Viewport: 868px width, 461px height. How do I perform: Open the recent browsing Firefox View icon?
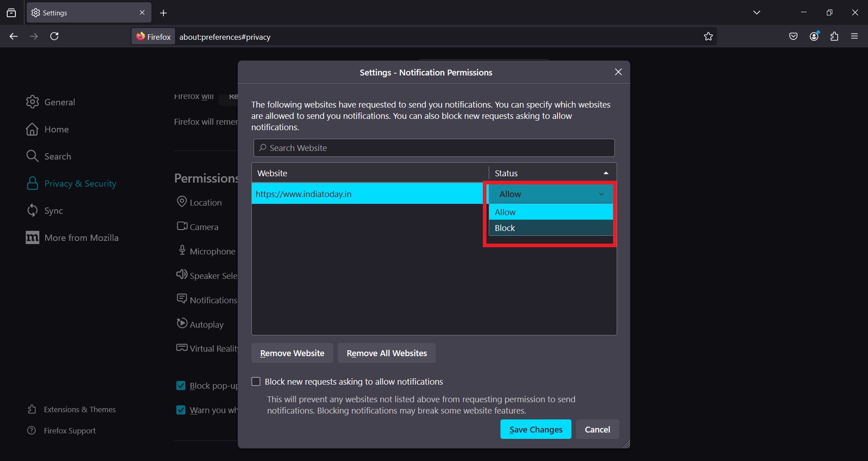pyautogui.click(x=11, y=13)
